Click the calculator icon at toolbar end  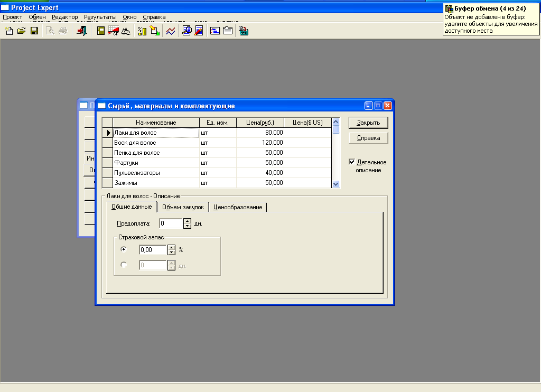tap(244, 31)
